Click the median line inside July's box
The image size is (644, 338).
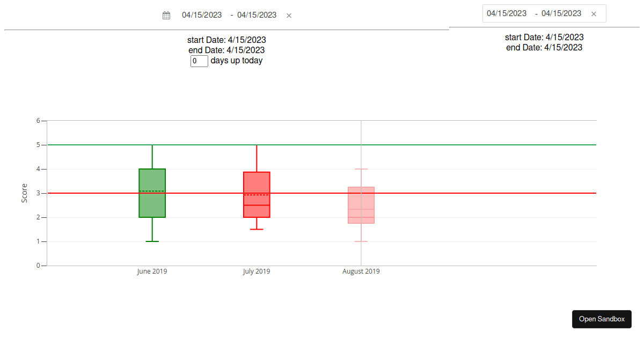coord(257,205)
